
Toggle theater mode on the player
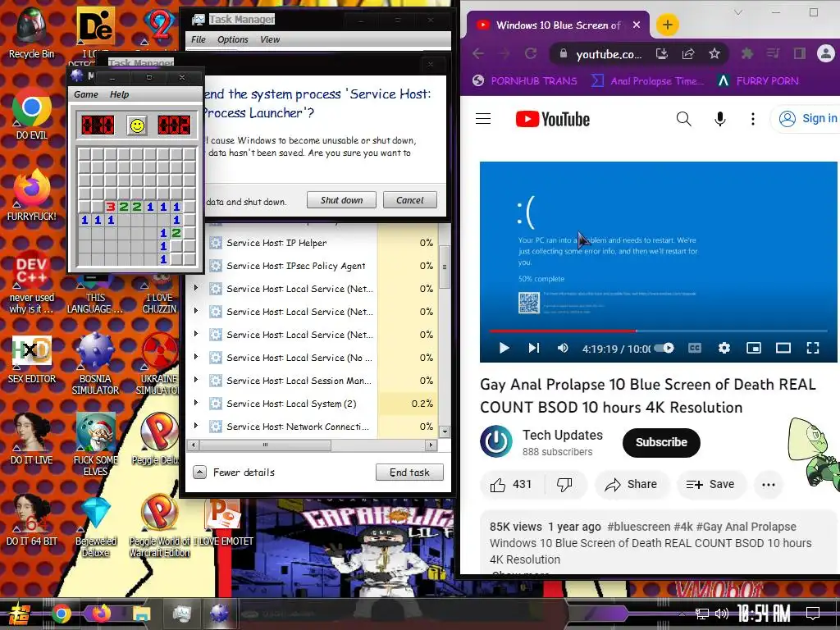click(x=783, y=348)
